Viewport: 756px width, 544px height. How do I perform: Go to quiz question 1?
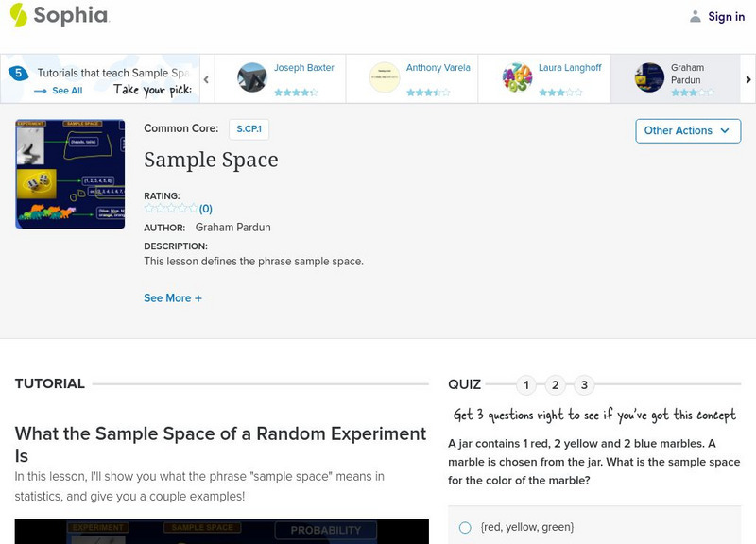point(526,384)
